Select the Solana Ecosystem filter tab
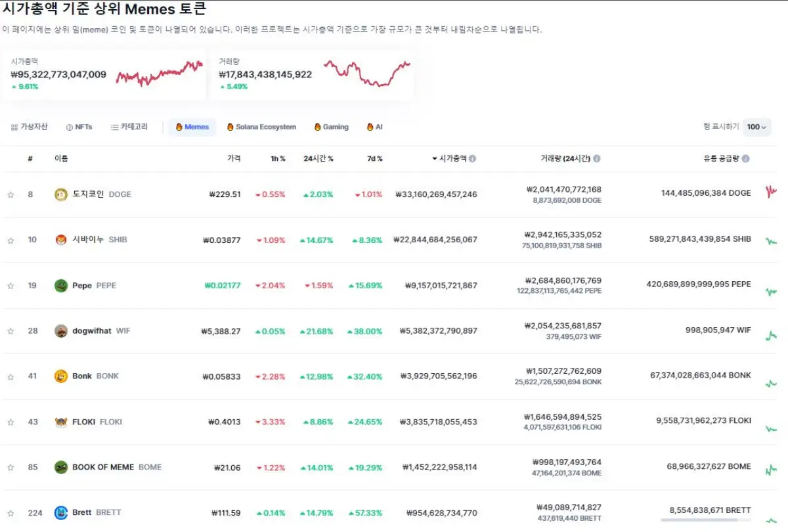 261,127
